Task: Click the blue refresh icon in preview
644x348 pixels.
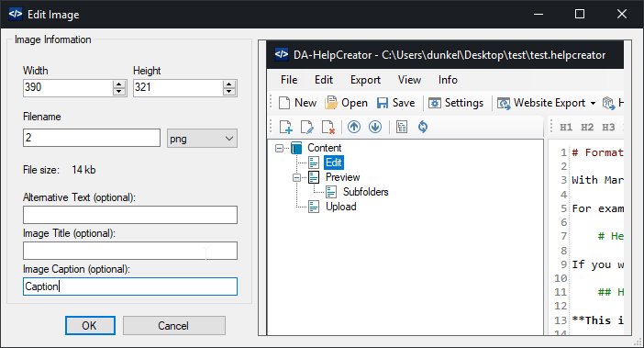Action: pos(423,127)
